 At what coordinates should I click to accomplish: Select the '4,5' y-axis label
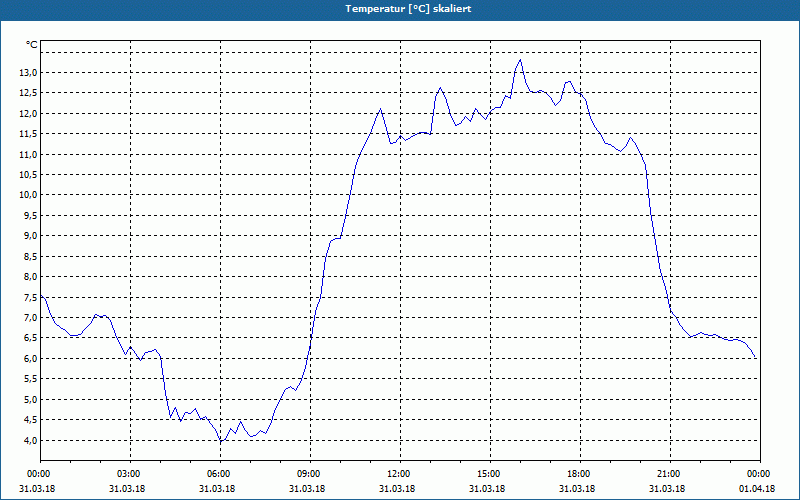click(x=30, y=419)
